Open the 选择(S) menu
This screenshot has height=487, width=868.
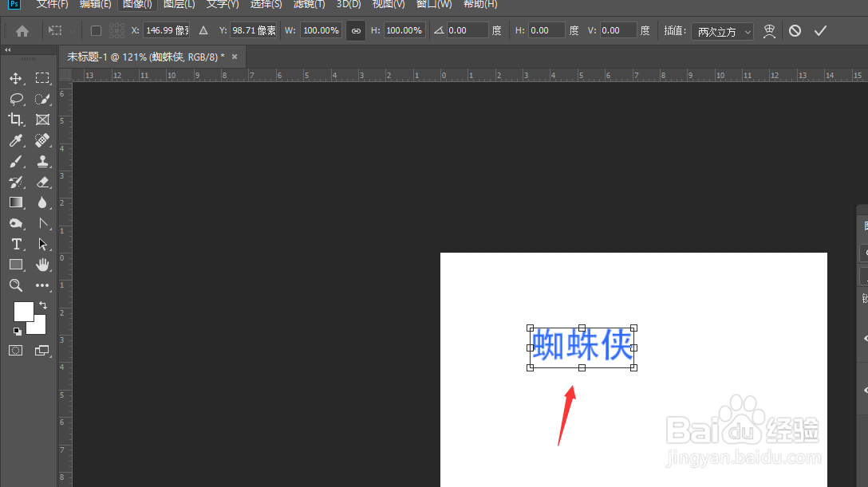tap(266, 5)
